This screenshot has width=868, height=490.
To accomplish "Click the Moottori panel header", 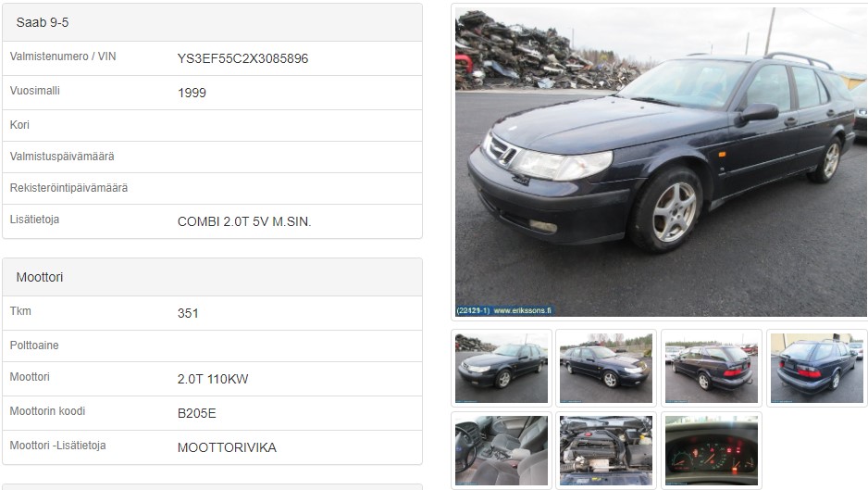I will 212,277.
